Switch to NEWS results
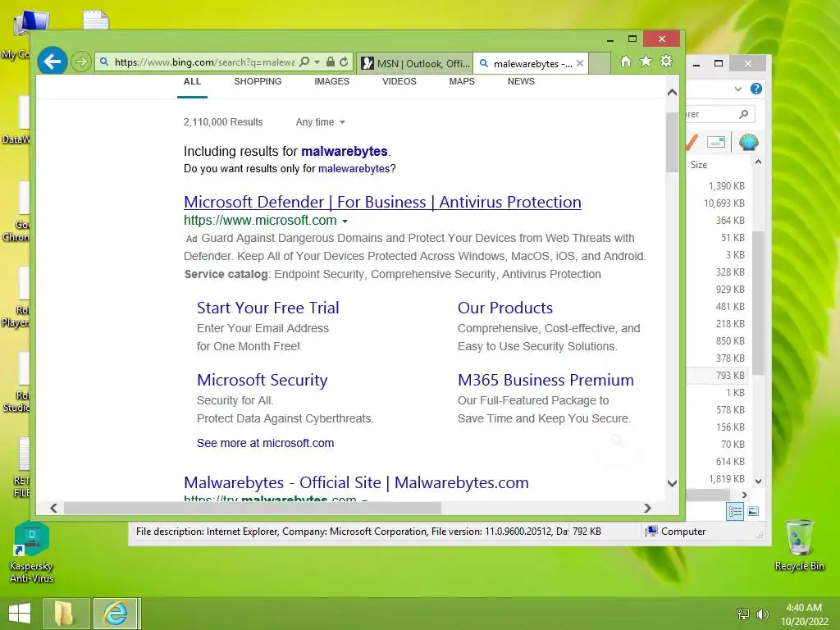 521,81
